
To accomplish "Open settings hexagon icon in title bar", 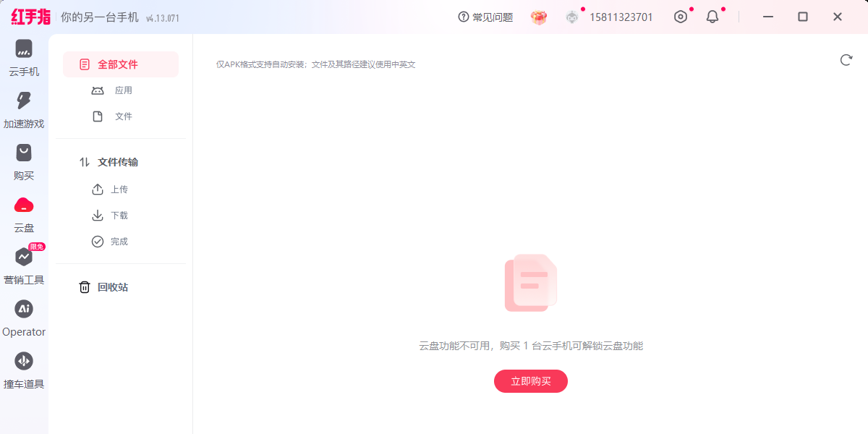I will pyautogui.click(x=681, y=17).
